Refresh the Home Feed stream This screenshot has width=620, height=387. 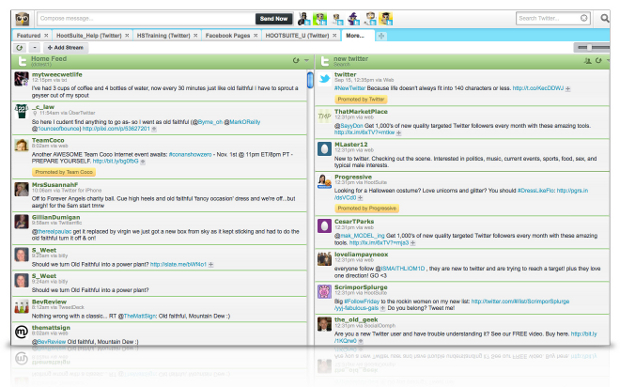tap(296, 60)
